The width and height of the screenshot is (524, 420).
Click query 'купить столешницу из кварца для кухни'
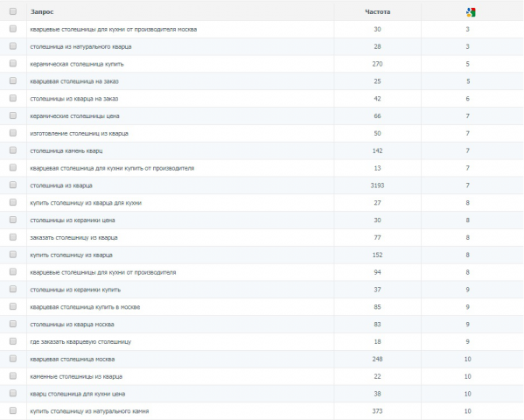pyautogui.click(x=86, y=203)
